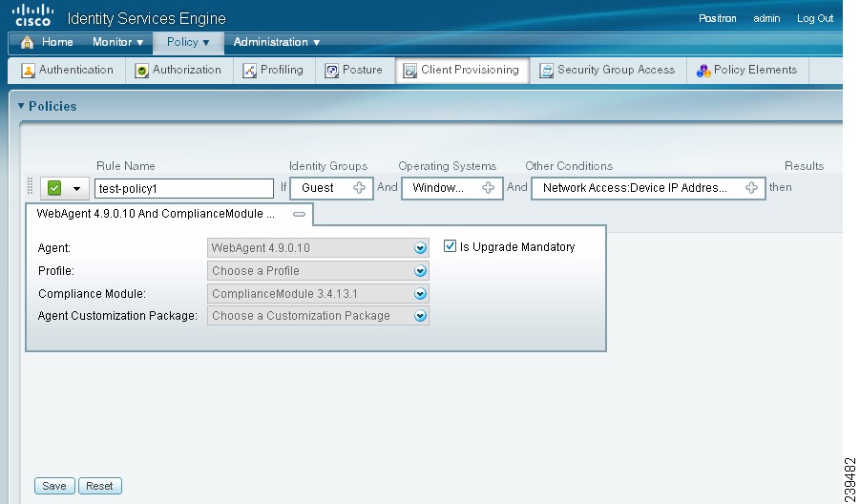This screenshot has width=860, height=504.
Task: Click the Results column header
Action: pyautogui.click(x=804, y=166)
